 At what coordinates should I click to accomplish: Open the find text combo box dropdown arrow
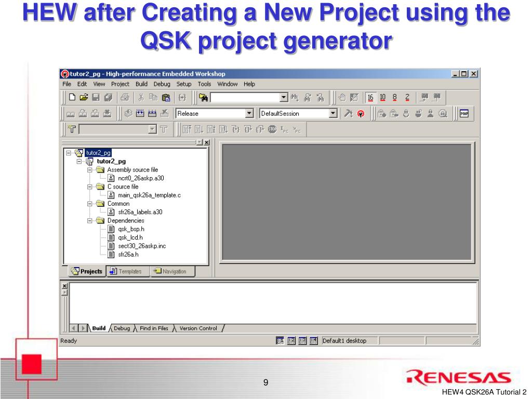pyautogui.click(x=284, y=98)
